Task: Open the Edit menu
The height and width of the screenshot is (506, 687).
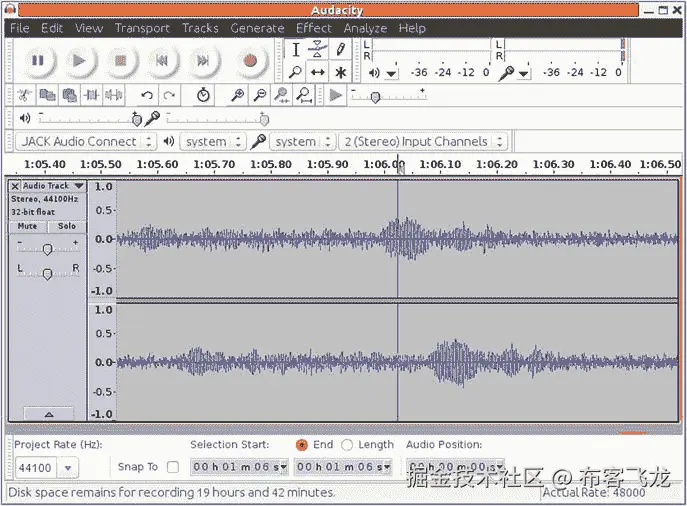Action: click(52, 28)
